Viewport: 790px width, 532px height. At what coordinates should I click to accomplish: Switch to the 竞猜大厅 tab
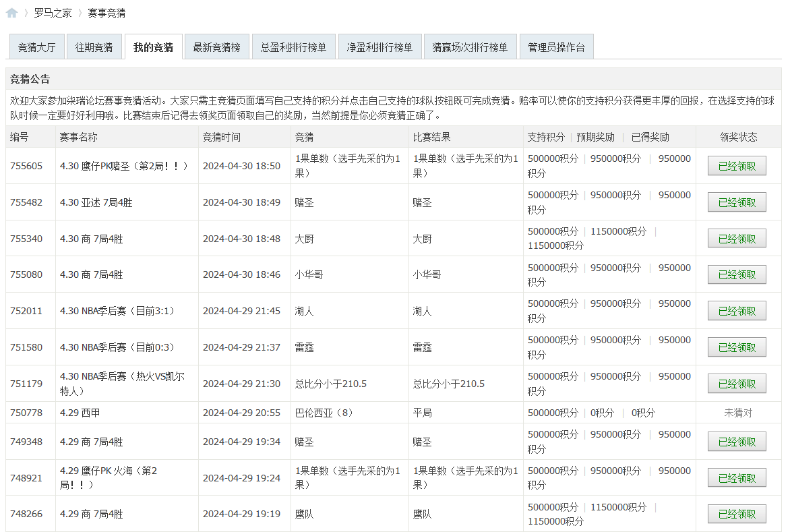coord(36,47)
